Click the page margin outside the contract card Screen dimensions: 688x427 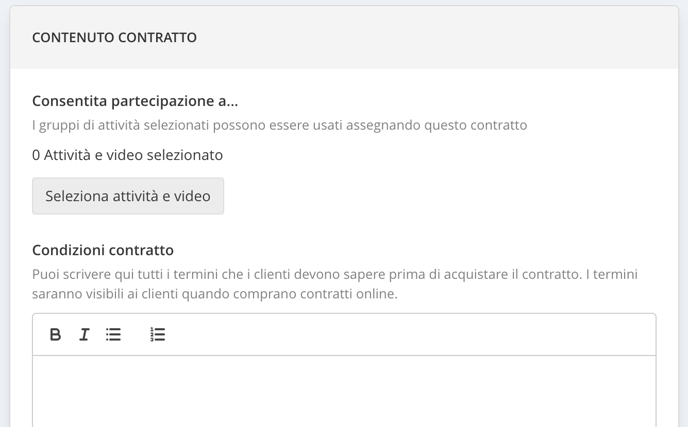coord(4,219)
